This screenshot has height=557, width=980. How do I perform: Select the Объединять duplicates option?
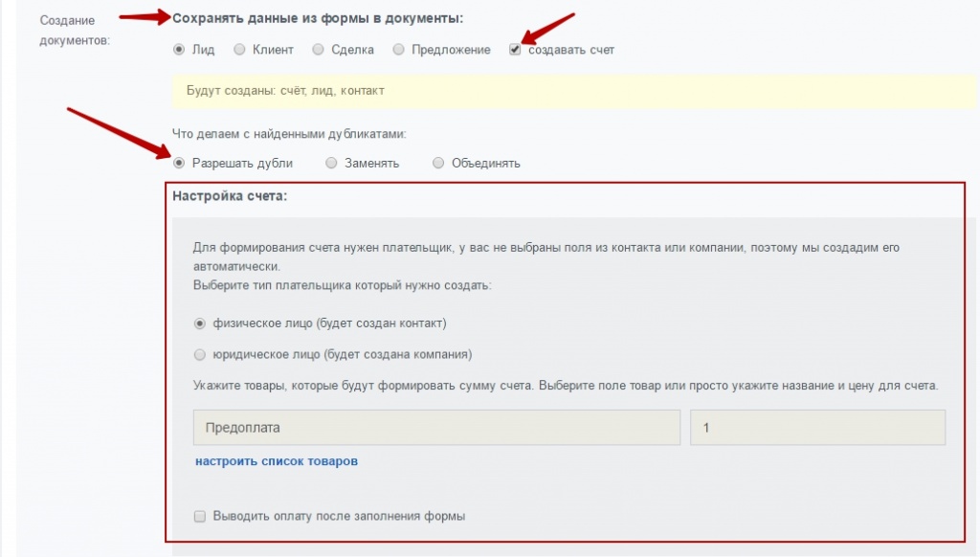click(x=438, y=163)
